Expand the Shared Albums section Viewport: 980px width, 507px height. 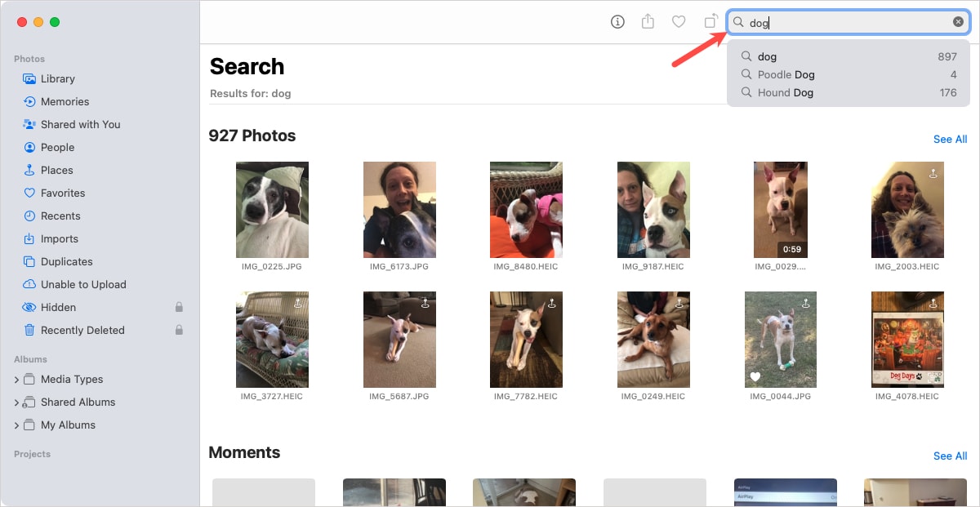16,402
